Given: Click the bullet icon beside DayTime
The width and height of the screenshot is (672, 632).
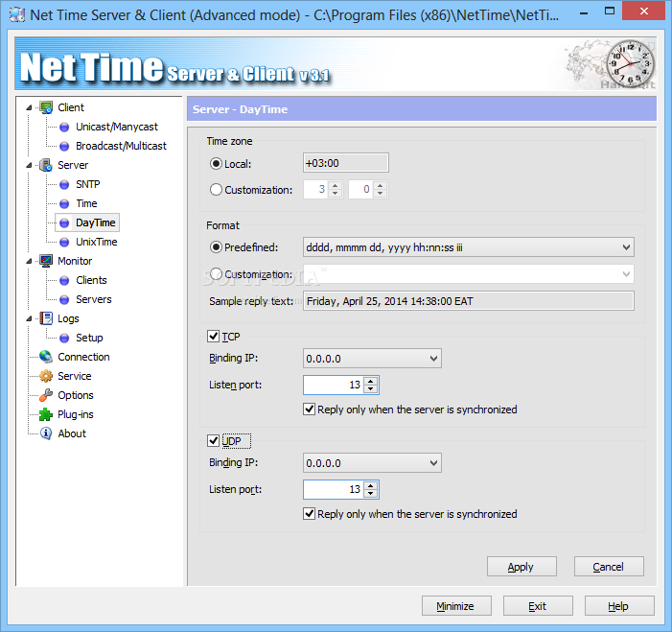Looking at the screenshot, I should point(64,222).
